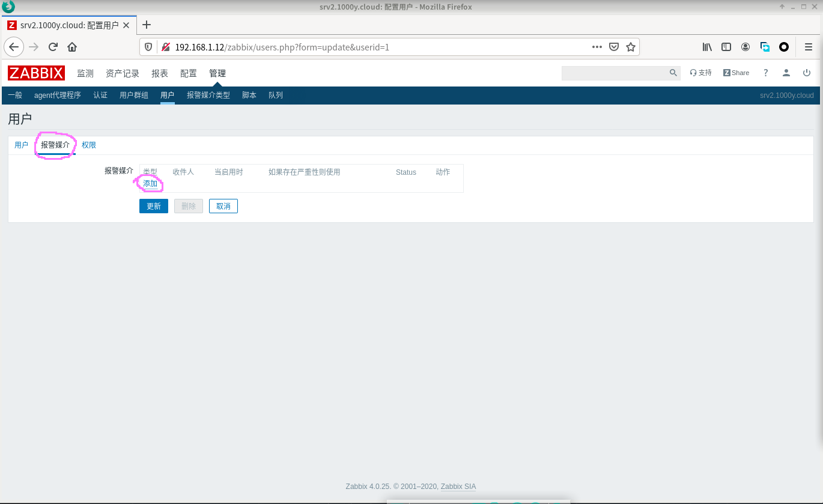Click the Zabbix search magnifier icon
823x504 pixels.
(x=673, y=73)
